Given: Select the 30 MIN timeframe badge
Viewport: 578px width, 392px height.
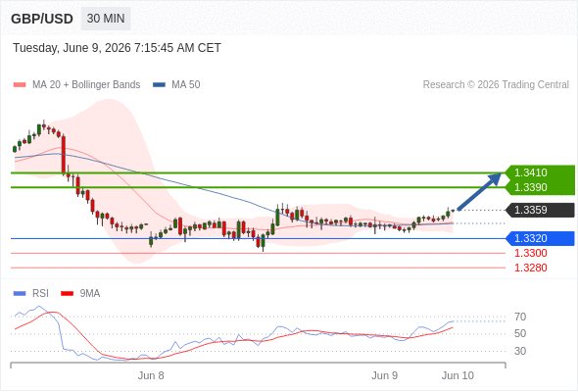Looking at the screenshot, I should 106,19.
